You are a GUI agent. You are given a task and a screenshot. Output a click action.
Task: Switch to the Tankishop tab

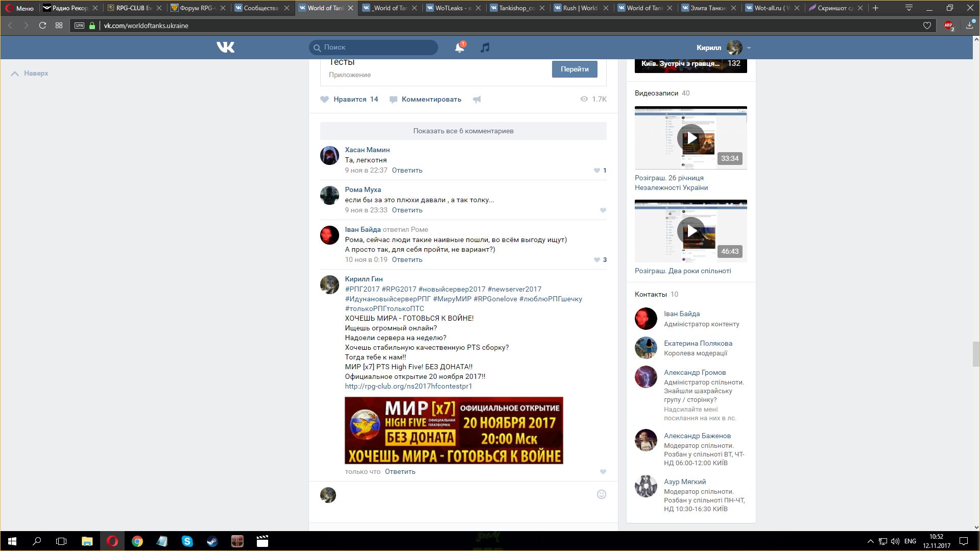(516, 8)
